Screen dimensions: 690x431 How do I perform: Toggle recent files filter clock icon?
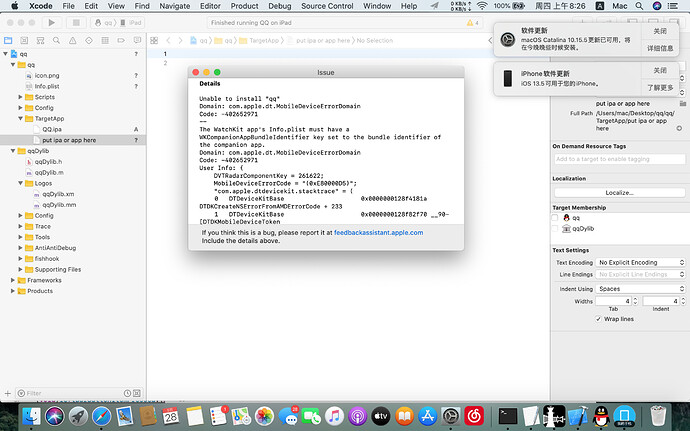point(127,393)
